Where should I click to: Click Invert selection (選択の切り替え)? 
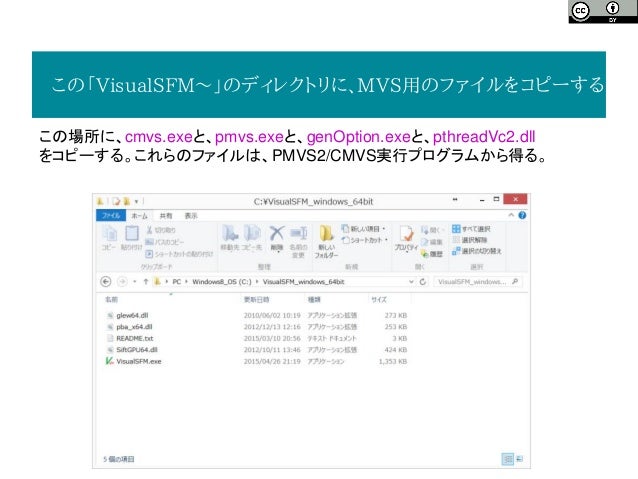point(476,251)
